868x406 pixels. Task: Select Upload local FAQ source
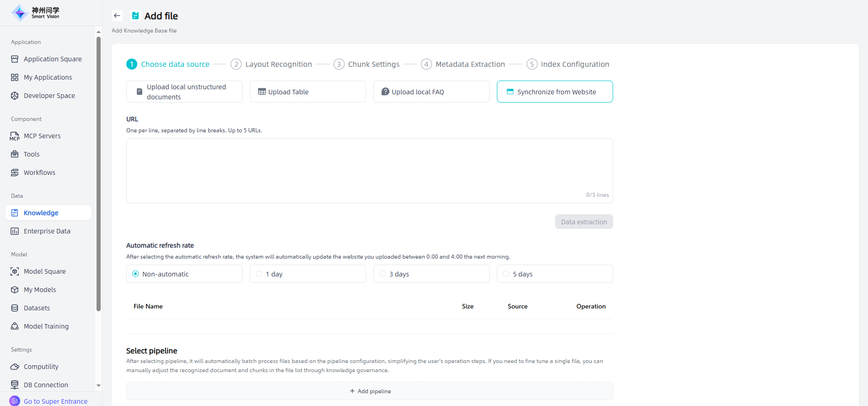click(431, 92)
